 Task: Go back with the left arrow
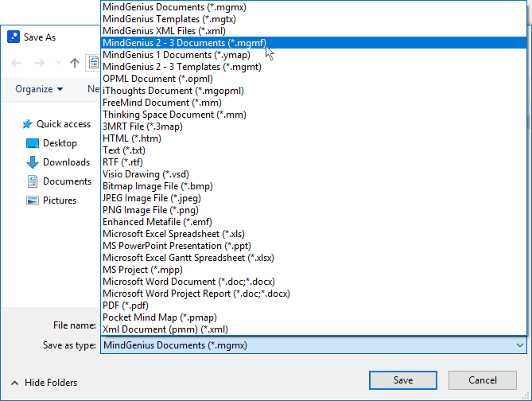pyautogui.click(x=16, y=63)
